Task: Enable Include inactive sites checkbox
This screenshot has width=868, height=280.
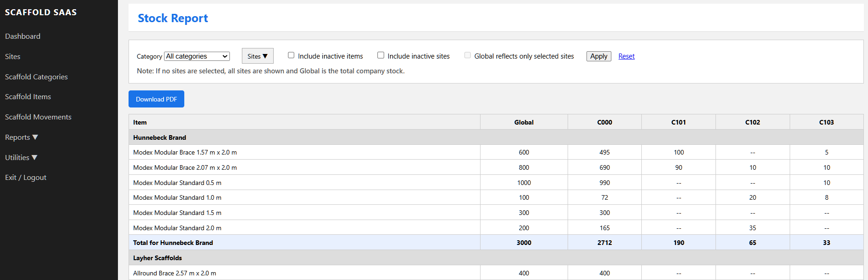Action: pos(381,55)
